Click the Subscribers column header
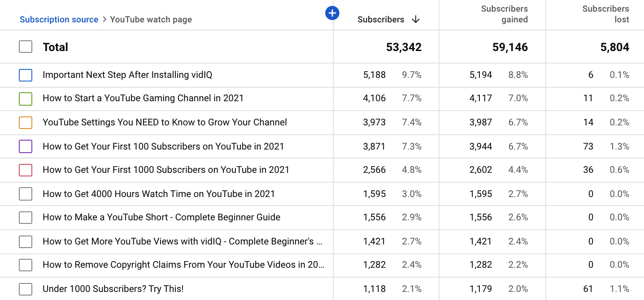The width and height of the screenshot is (644, 300). tap(381, 19)
